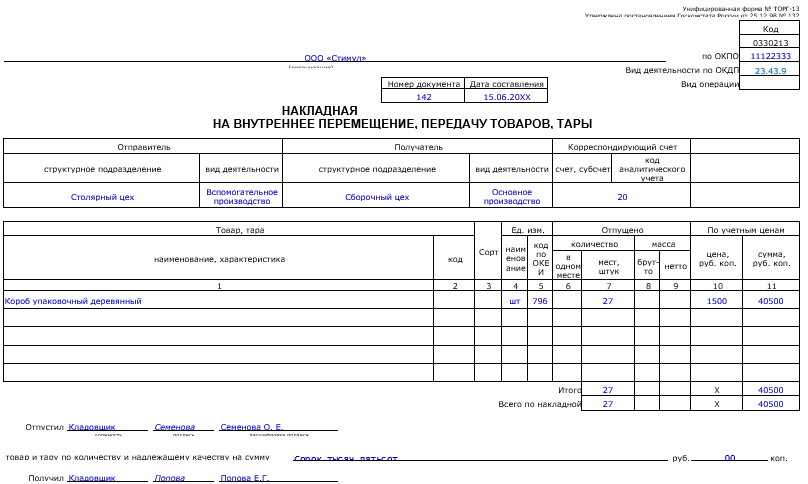The width and height of the screenshot is (808, 484).
Task: Click the Сорт column header
Action: tap(488, 252)
